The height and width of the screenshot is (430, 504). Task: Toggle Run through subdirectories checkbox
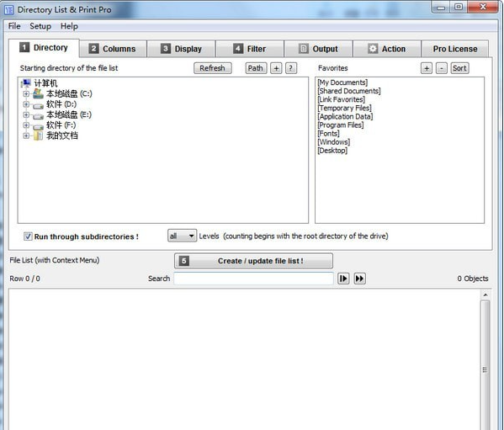[28, 236]
